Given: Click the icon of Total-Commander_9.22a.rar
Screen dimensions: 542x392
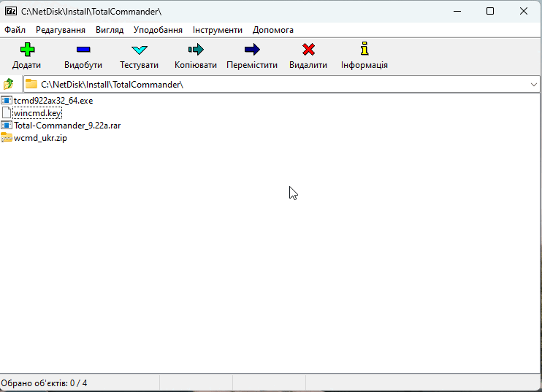Looking at the screenshot, I should coord(7,126).
